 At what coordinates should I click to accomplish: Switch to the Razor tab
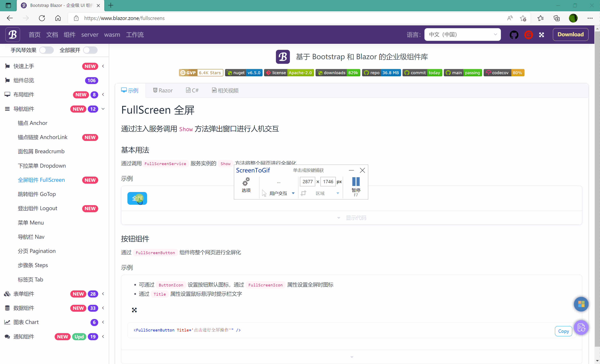click(163, 90)
